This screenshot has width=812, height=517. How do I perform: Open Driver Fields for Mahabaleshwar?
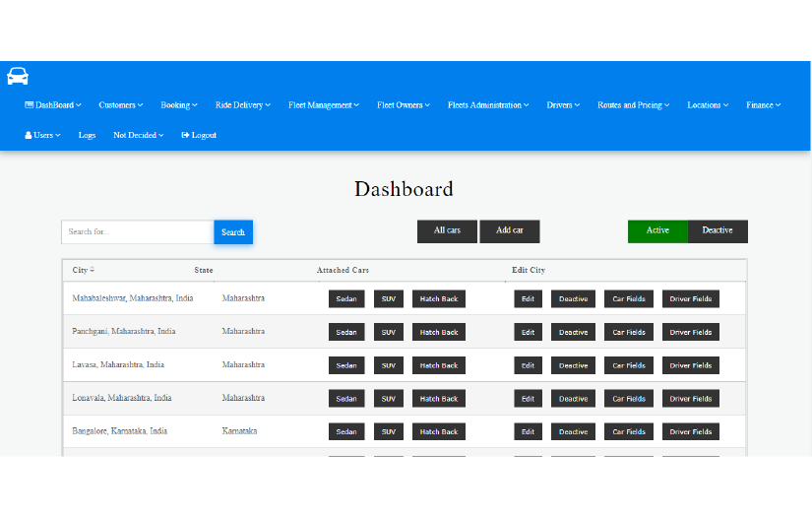(691, 299)
